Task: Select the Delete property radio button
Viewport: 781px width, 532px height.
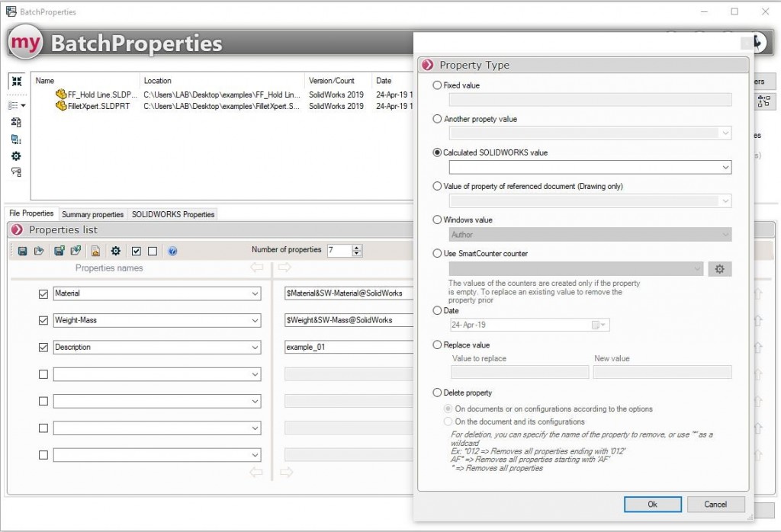Action: click(x=437, y=393)
